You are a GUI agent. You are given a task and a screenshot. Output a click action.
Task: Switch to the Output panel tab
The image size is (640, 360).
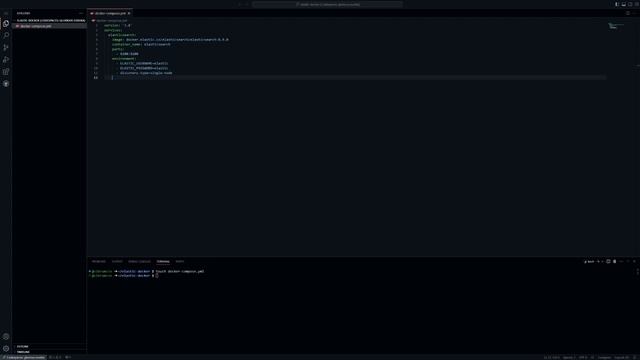point(117,261)
